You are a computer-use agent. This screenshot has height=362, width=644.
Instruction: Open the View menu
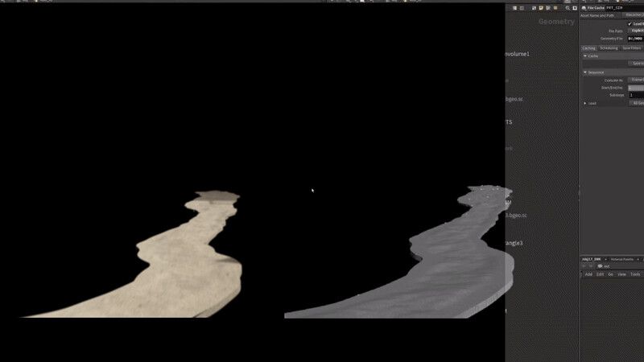coord(621,274)
